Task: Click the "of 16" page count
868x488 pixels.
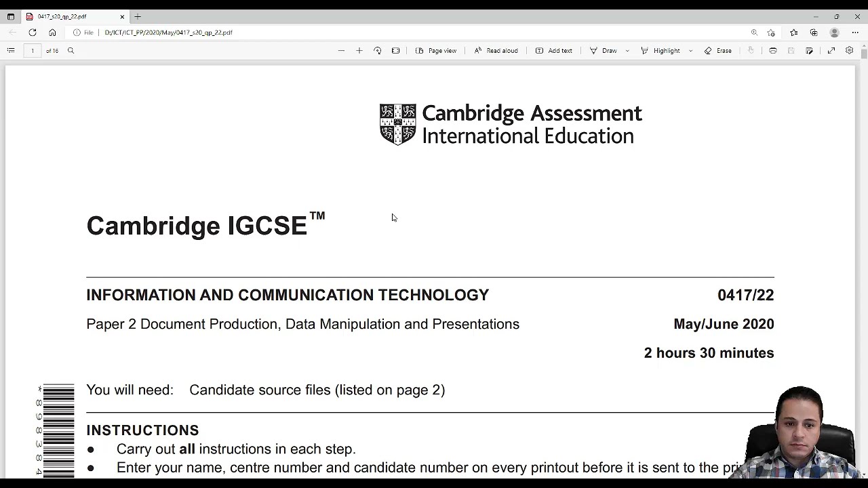Action: tap(52, 51)
